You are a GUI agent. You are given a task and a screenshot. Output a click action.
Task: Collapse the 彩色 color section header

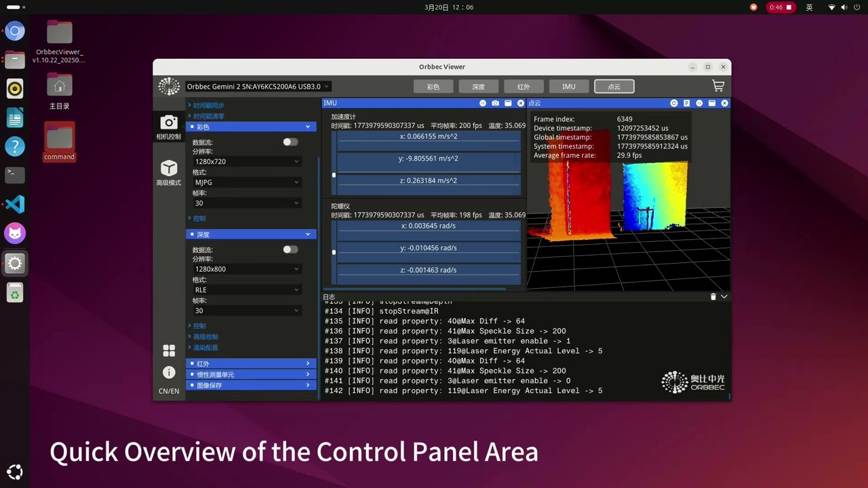251,127
